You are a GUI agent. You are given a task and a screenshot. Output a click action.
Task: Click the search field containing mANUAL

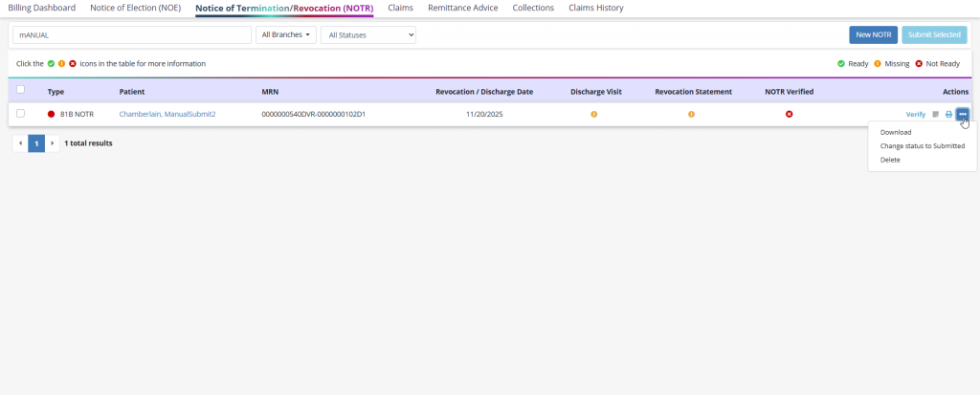[131, 34]
